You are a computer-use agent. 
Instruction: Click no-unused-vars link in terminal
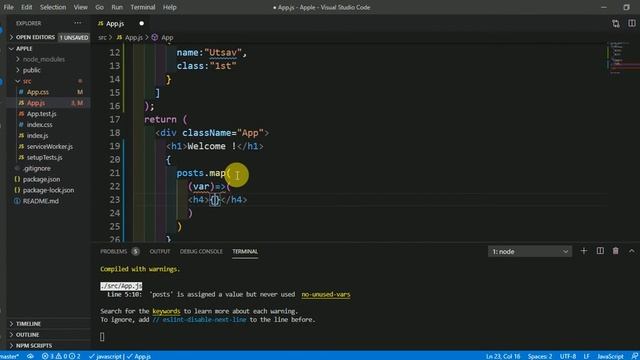pos(326,294)
